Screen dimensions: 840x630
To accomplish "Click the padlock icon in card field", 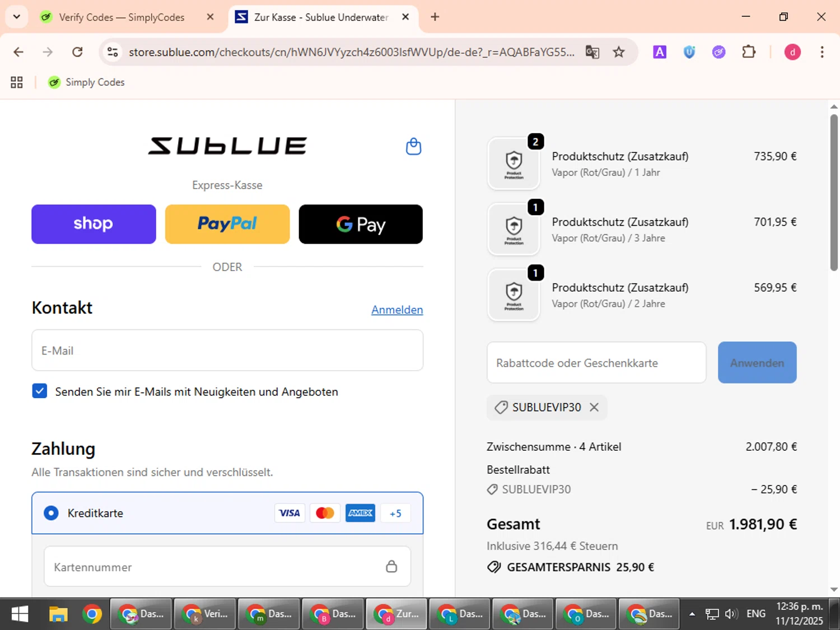I will 391,566.
